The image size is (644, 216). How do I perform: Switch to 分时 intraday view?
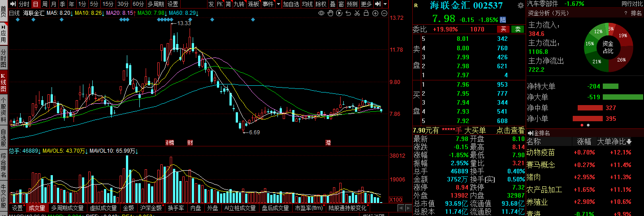pyautogui.click(x=24, y=4)
